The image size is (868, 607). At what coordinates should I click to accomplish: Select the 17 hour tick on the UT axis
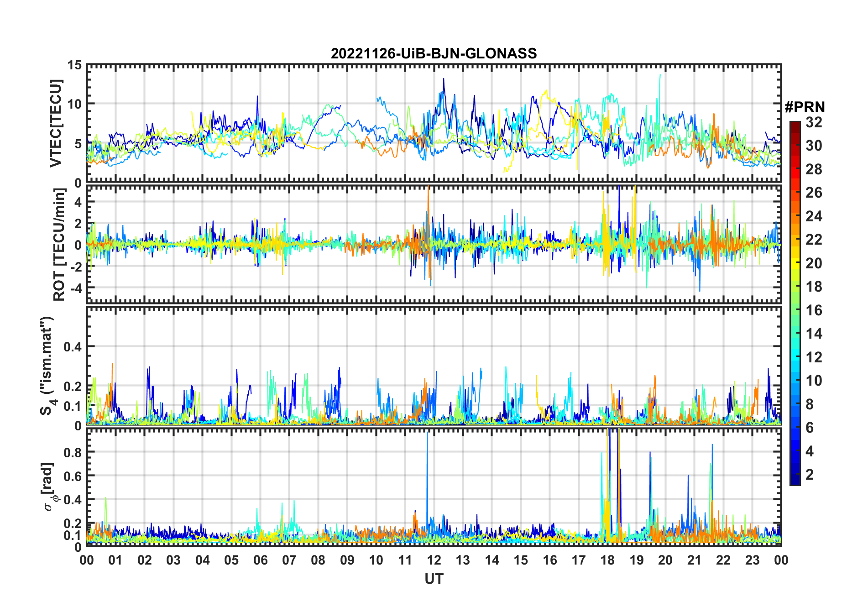[x=579, y=560]
